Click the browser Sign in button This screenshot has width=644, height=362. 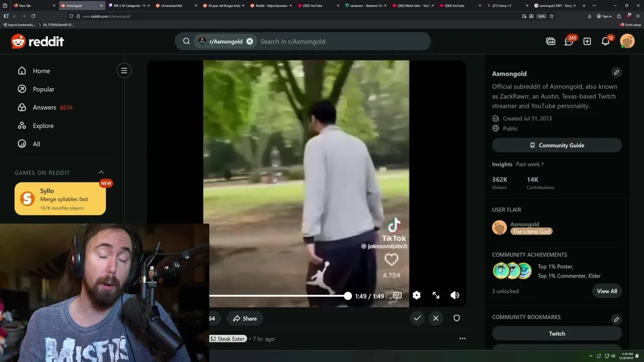[x=604, y=16]
